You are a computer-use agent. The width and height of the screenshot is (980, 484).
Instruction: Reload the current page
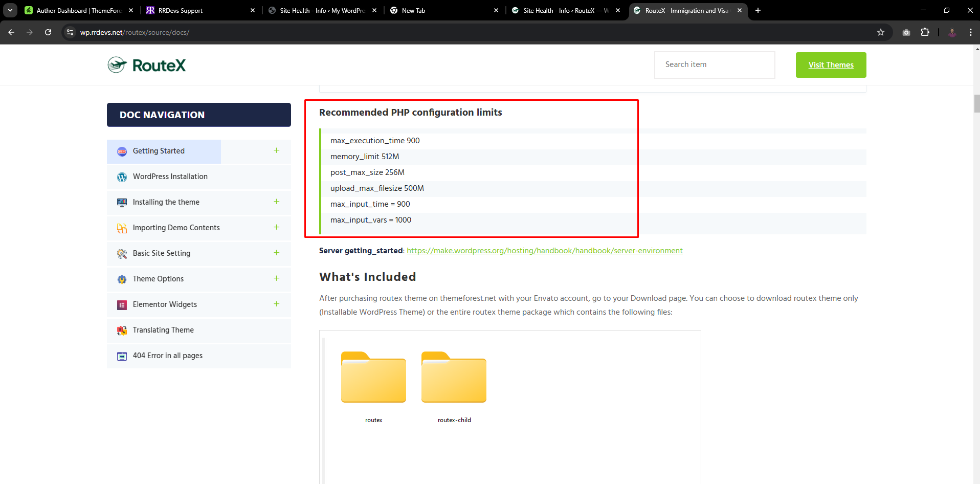[x=48, y=32]
